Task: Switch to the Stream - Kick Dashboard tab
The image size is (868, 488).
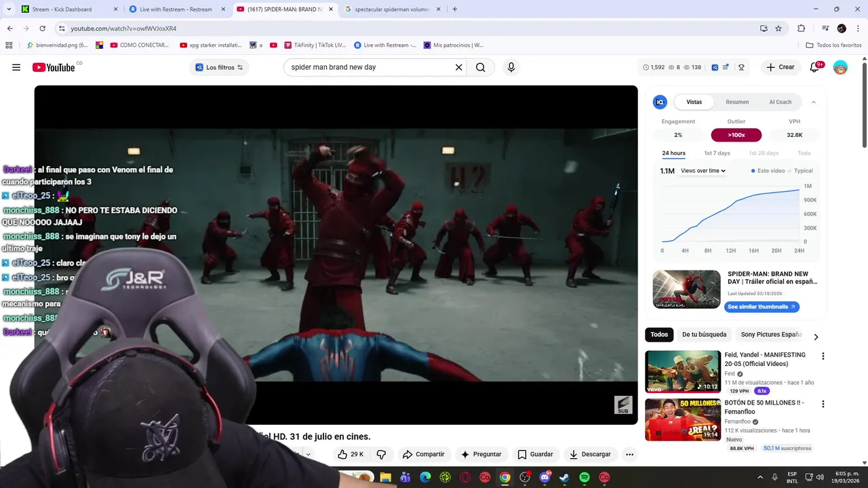Action: click(69, 9)
